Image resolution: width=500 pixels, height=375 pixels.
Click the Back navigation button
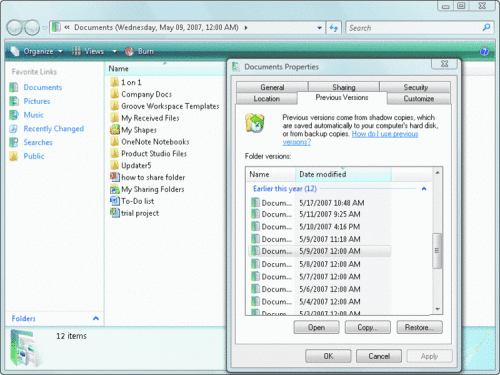coord(14,28)
